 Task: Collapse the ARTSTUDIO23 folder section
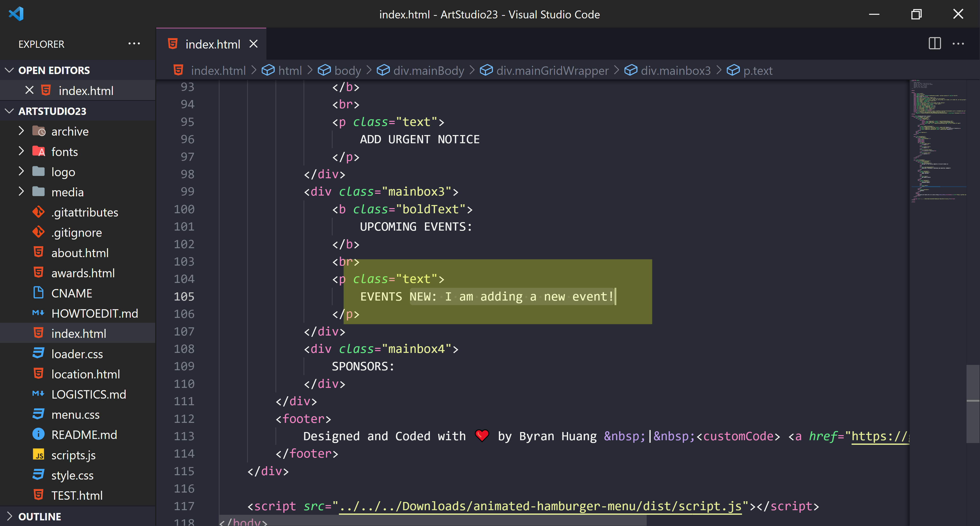[x=9, y=111]
